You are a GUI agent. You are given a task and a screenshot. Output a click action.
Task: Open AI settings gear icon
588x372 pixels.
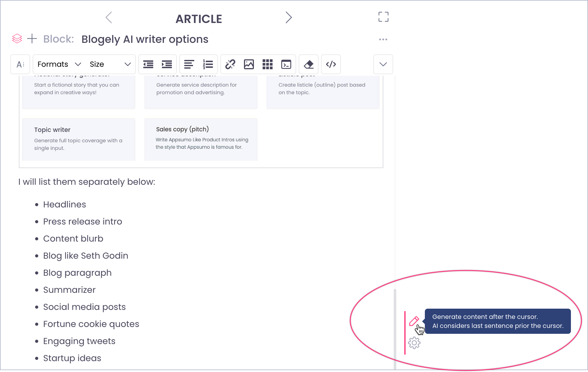414,343
